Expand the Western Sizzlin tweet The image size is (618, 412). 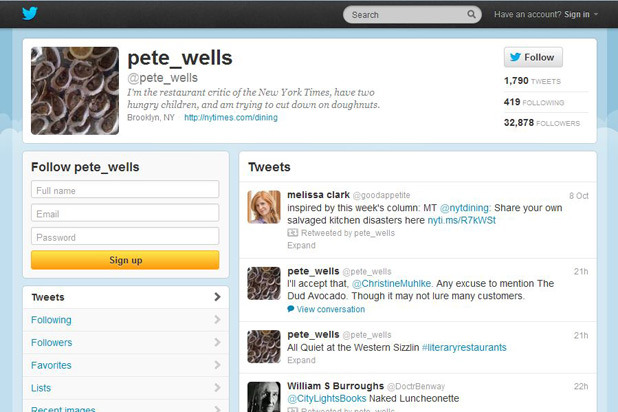[301, 360]
